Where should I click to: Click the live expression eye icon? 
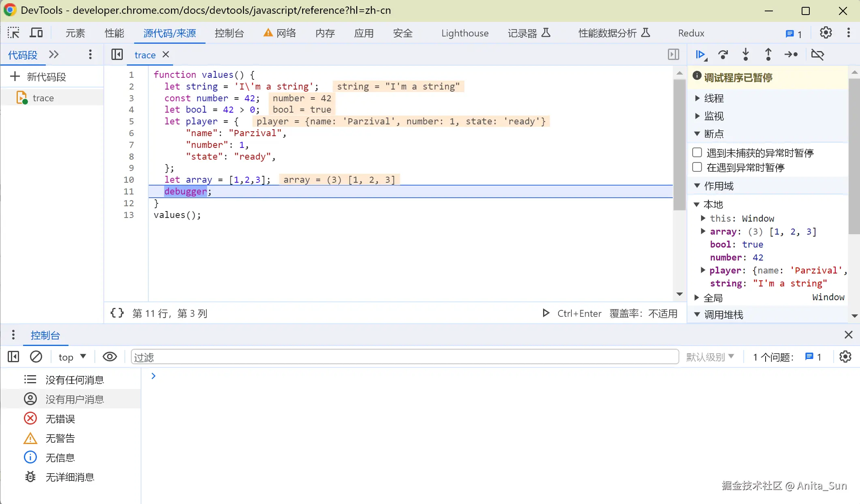click(x=109, y=357)
